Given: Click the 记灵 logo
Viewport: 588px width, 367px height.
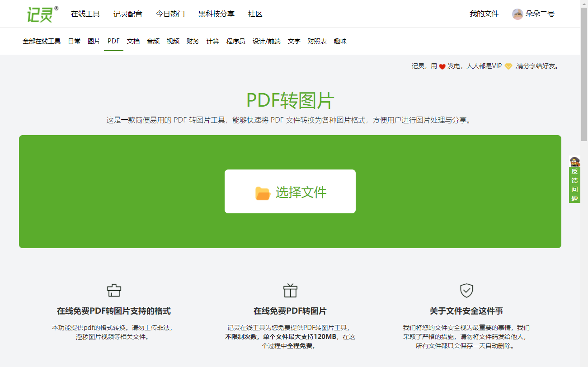Looking at the screenshot, I should pos(42,14).
